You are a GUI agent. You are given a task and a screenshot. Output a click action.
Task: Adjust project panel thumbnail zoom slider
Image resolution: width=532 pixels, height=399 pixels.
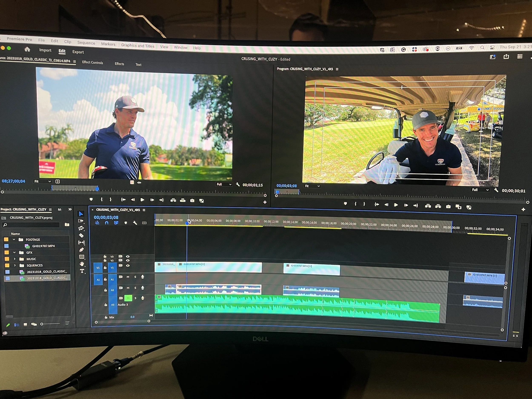[x=42, y=324]
